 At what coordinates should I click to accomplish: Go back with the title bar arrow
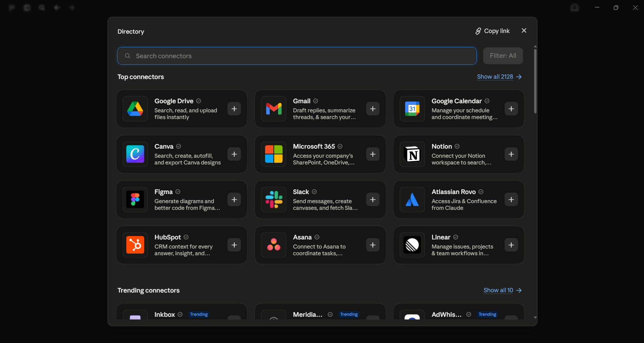click(57, 7)
